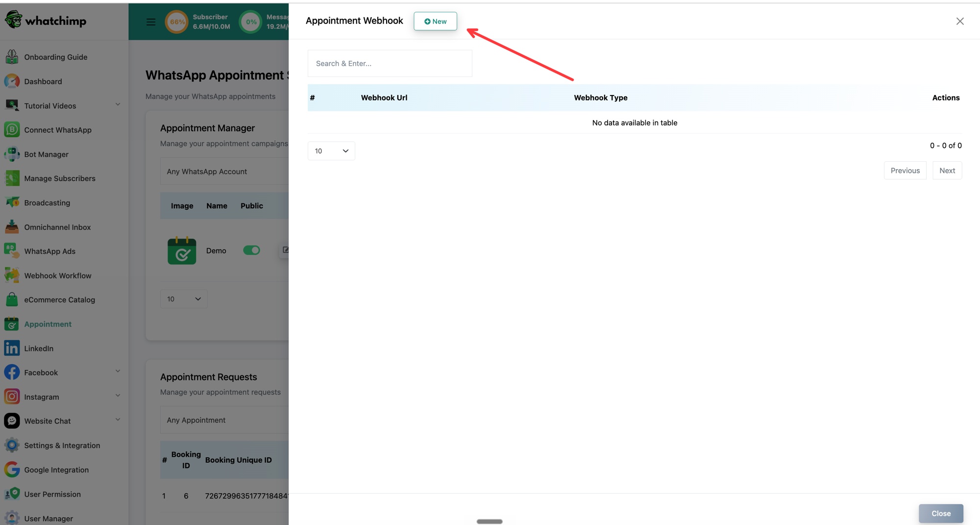
Task: Click the Broadcasting megaphone icon
Action: click(12, 202)
